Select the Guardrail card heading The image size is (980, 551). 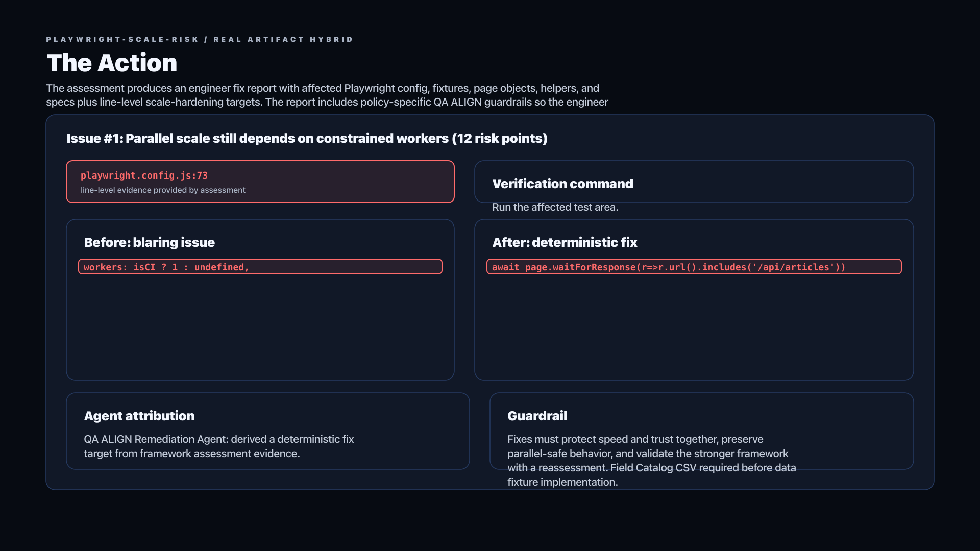point(537,416)
